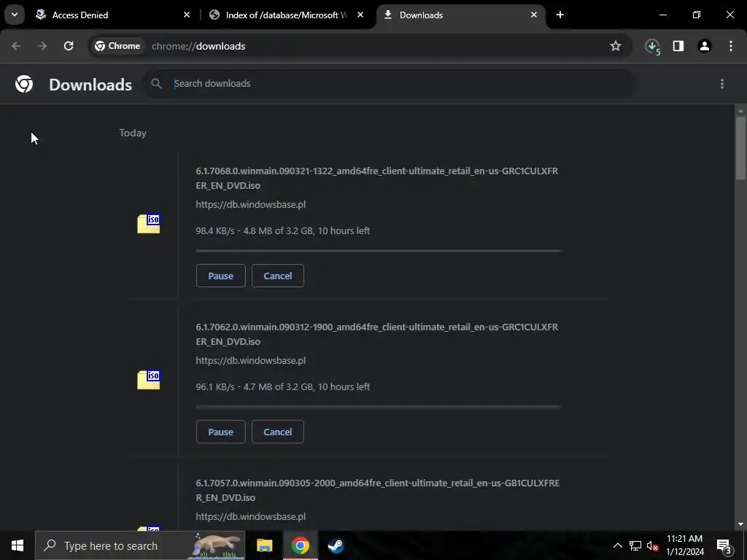Click the scrollbar up arrow
747x560 pixels.
coord(740,111)
